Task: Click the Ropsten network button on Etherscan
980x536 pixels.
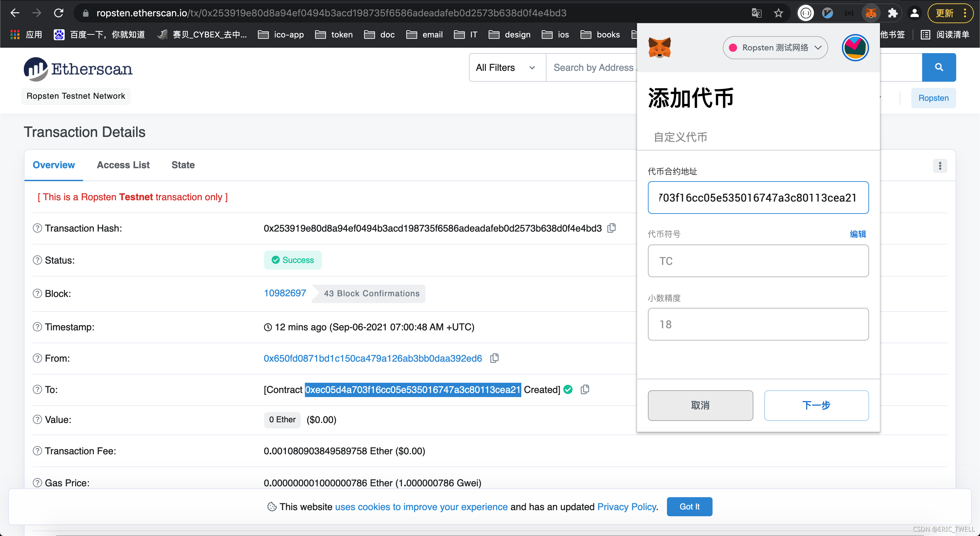Action: coord(933,98)
